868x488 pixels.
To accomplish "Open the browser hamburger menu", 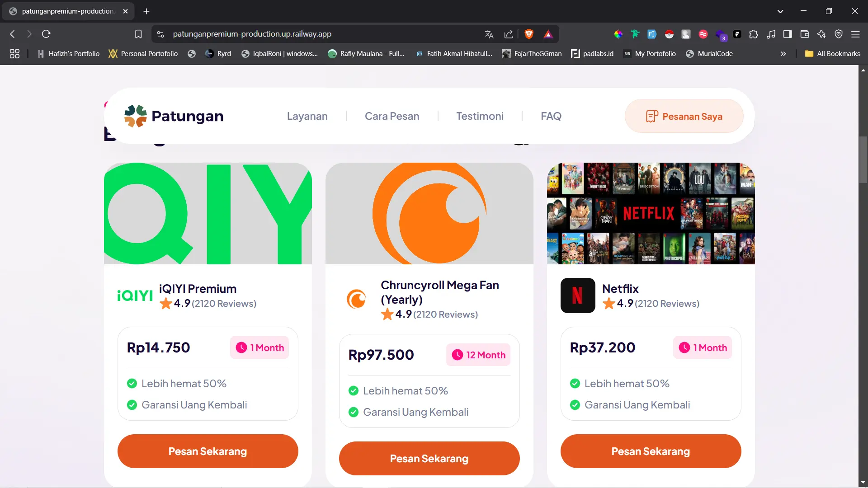I will 855,34.
